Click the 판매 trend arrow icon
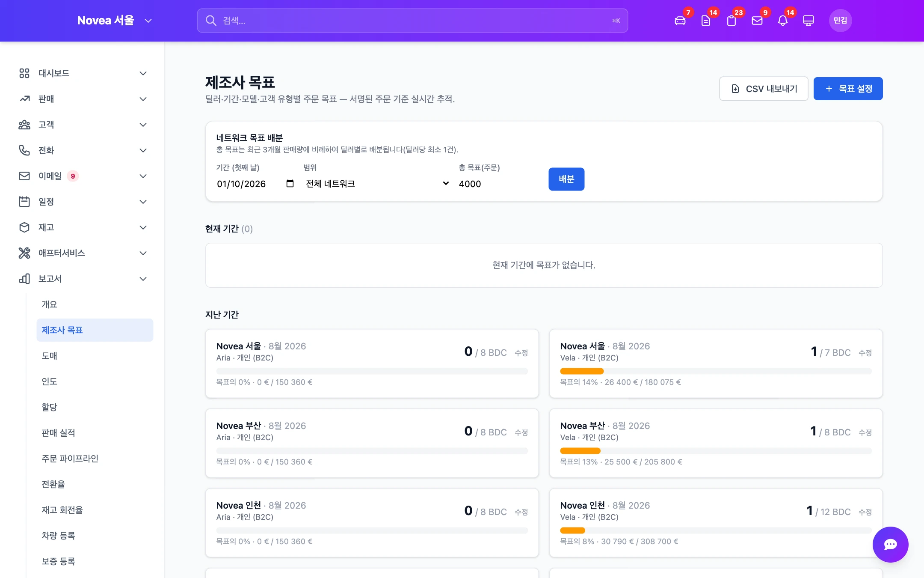The height and width of the screenshot is (578, 924). click(x=24, y=99)
